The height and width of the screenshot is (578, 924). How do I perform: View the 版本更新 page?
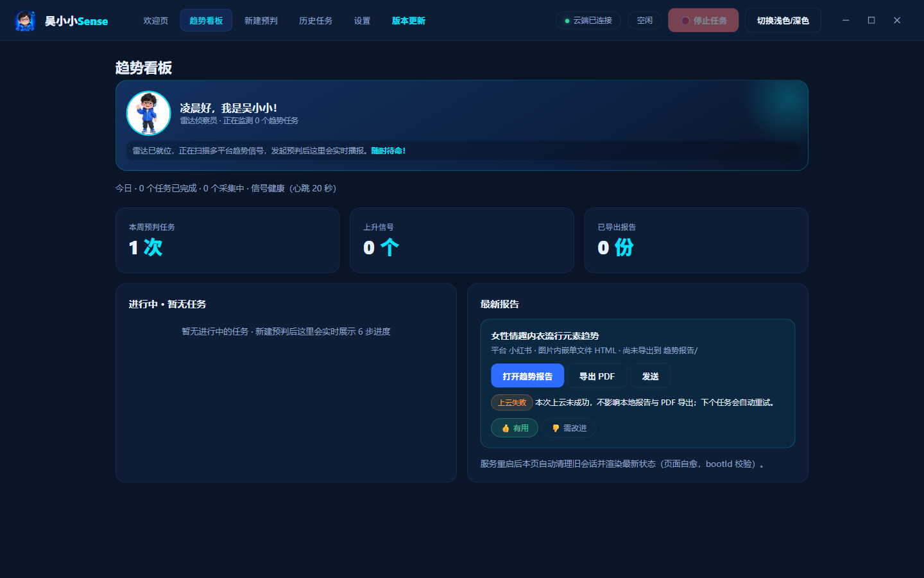(x=409, y=21)
